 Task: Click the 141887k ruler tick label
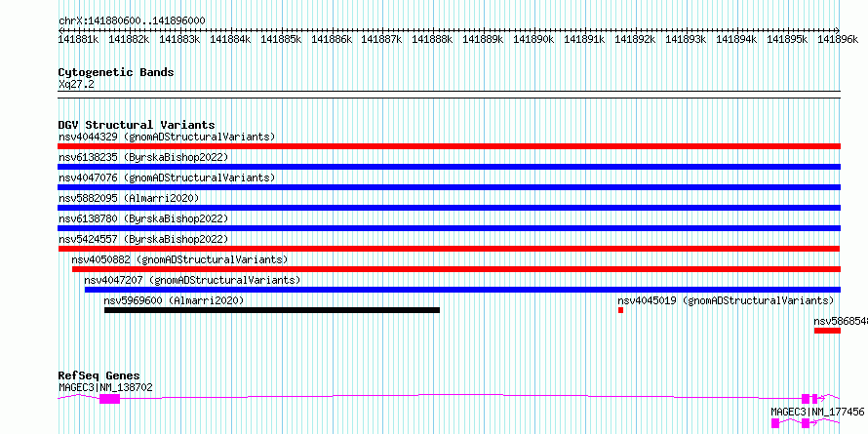pos(382,39)
